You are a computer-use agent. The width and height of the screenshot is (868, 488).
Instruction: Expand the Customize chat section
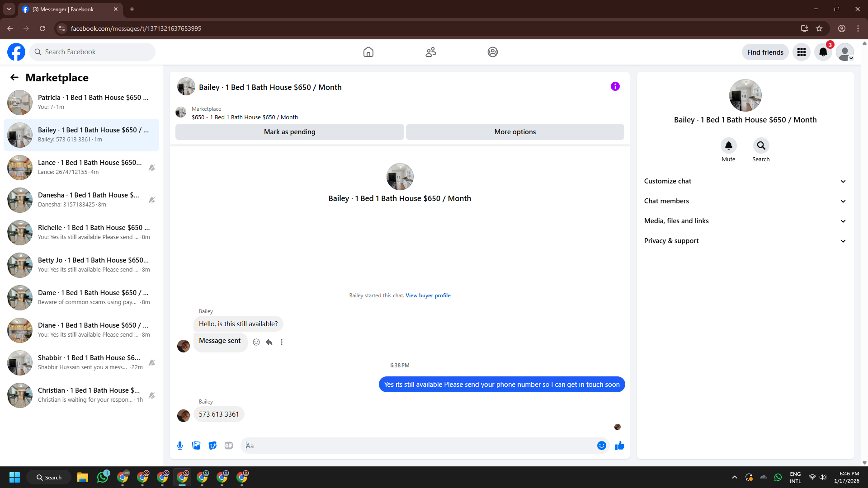[x=745, y=181]
